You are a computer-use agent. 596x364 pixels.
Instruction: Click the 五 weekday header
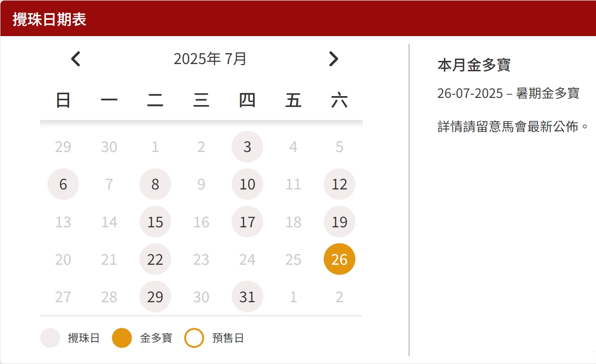293,100
